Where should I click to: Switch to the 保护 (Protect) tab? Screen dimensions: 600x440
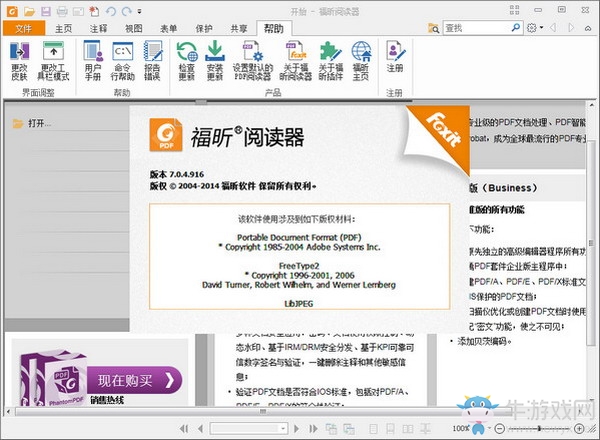pyautogui.click(x=204, y=28)
